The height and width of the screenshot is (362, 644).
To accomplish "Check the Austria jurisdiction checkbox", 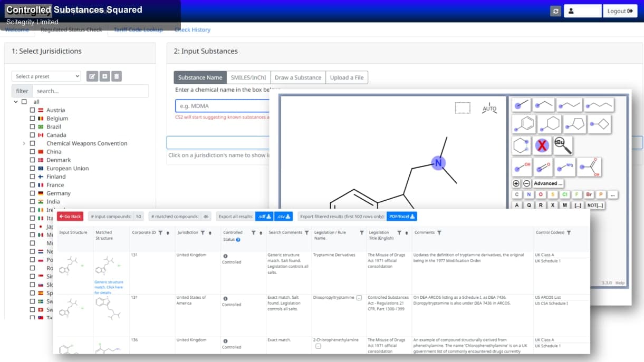I will [x=33, y=110].
